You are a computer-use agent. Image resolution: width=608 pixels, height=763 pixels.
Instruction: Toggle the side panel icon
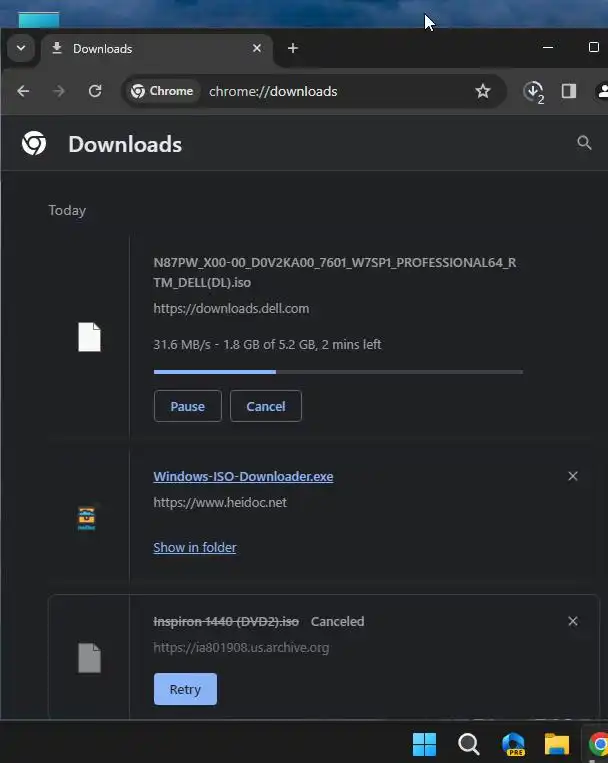click(x=569, y=91)
